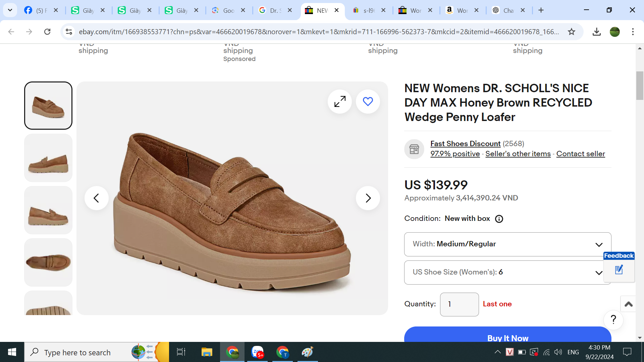Go to previous product image arrow

[96, 198]
